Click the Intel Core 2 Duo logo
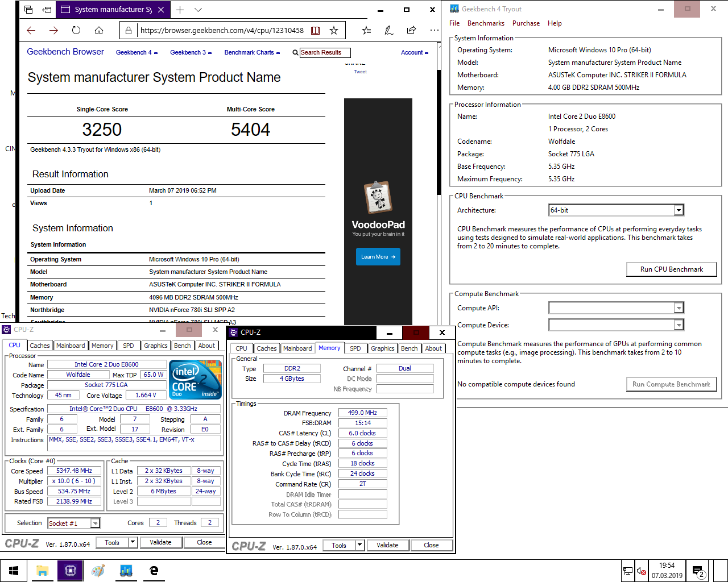This screenshot has height=582, width=728. tap(196, 379)
